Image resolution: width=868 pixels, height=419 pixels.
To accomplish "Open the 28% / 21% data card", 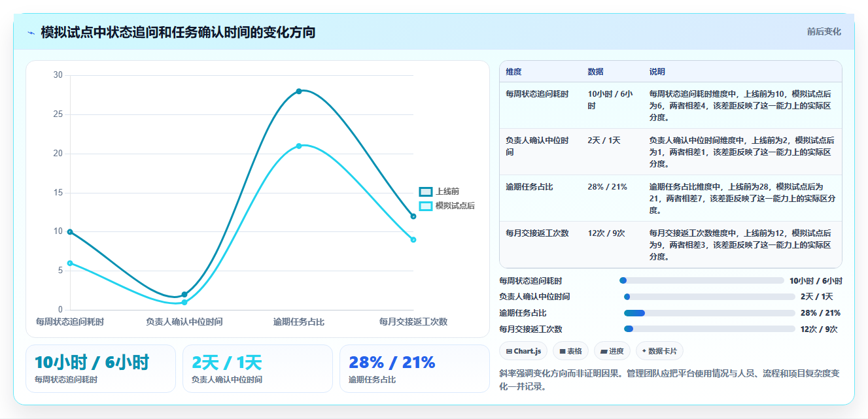I will click(415, 369).
